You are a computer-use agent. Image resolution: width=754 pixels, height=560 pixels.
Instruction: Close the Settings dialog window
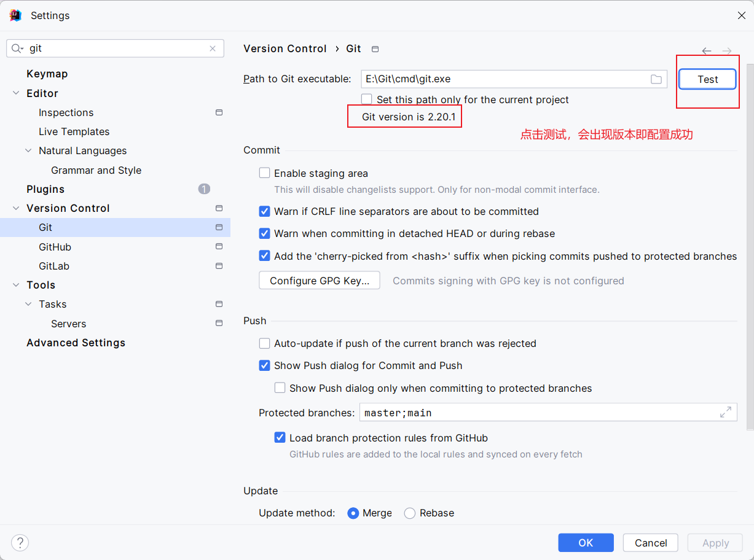point(741,15)
